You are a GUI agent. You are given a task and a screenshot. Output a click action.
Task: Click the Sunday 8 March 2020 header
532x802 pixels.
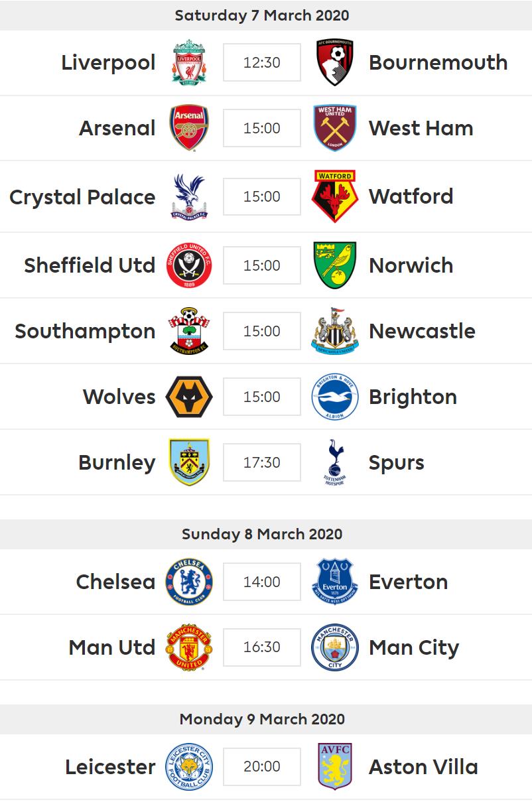(262, 534)
